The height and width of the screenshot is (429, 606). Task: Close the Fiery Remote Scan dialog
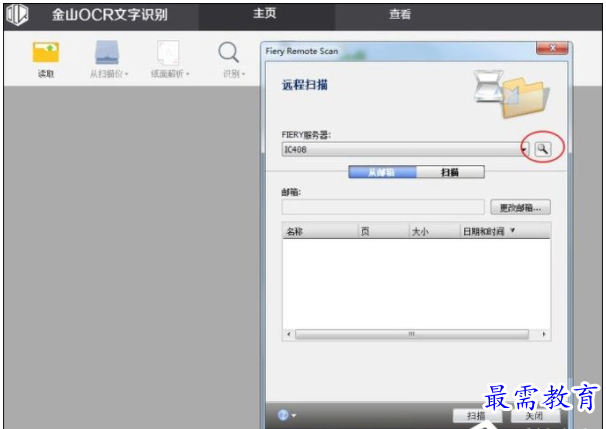point(552,48)
